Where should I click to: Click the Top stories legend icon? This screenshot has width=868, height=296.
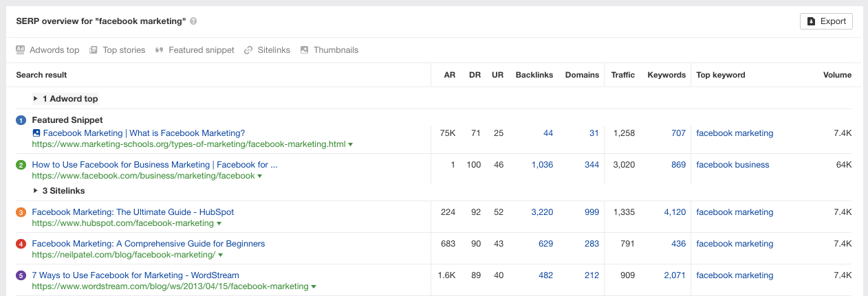[x=94, y=50]
